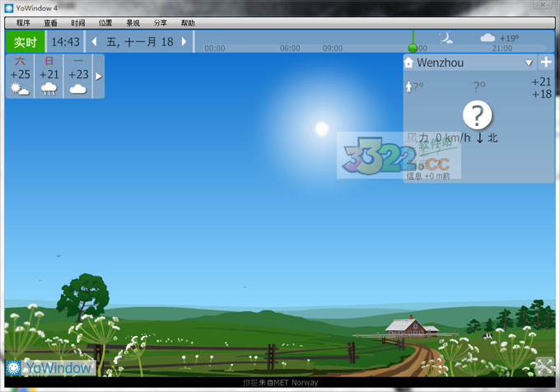
Task: Click the unknown weather question mark icon
Action: [x=477, y=115]
